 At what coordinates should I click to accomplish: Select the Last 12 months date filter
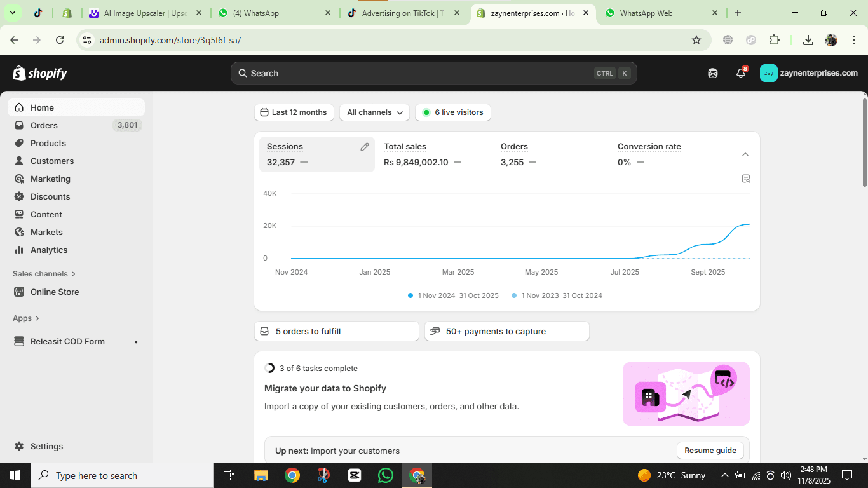point(294,112)
